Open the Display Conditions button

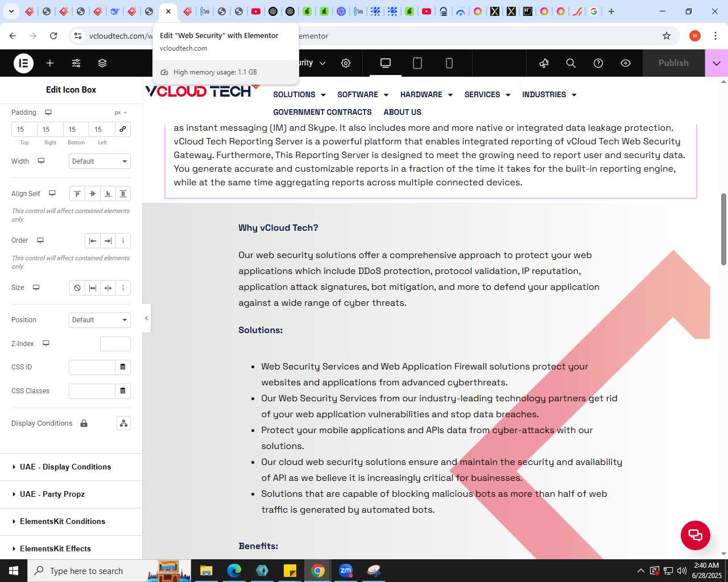(123, 423)
